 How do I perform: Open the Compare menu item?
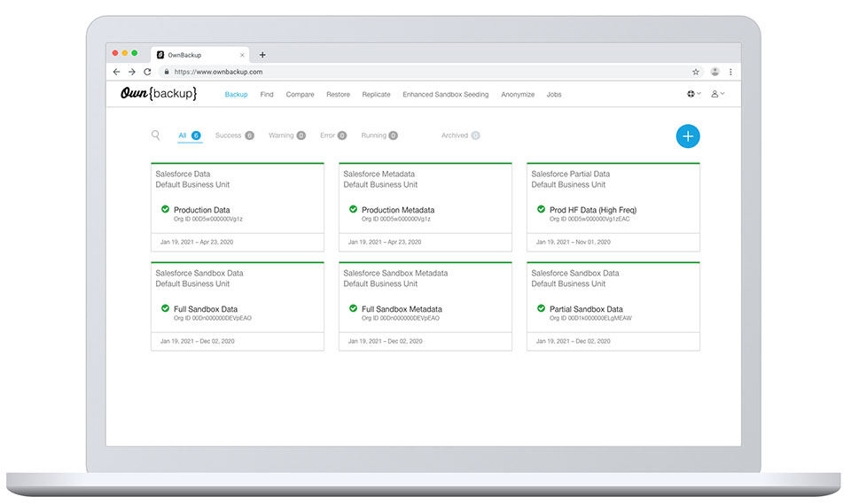(x=301, y=95)
